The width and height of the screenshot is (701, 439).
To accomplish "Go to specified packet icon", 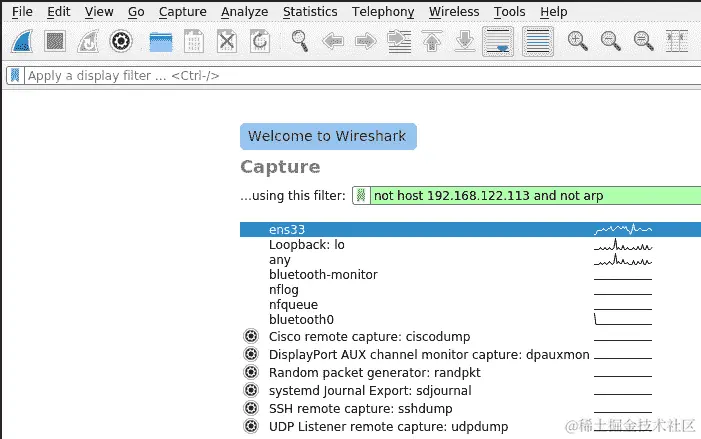I will click(399, 42).
